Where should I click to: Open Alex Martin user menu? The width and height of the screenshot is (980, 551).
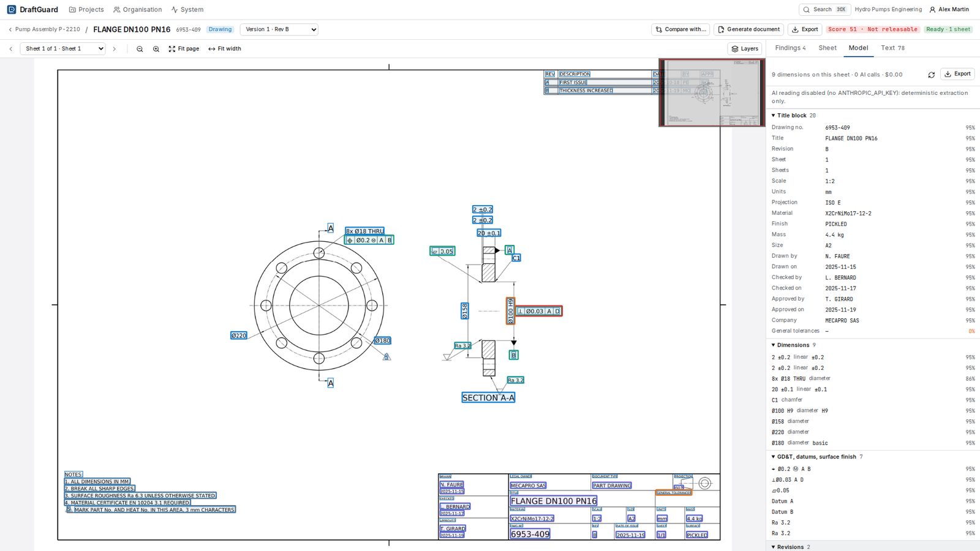pos(949,9)
